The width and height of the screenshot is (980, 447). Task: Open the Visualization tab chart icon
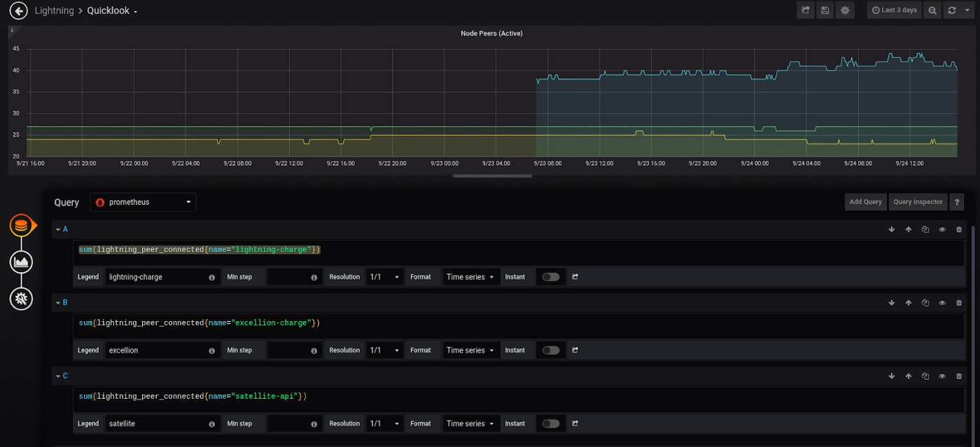(x=22, y=262)
